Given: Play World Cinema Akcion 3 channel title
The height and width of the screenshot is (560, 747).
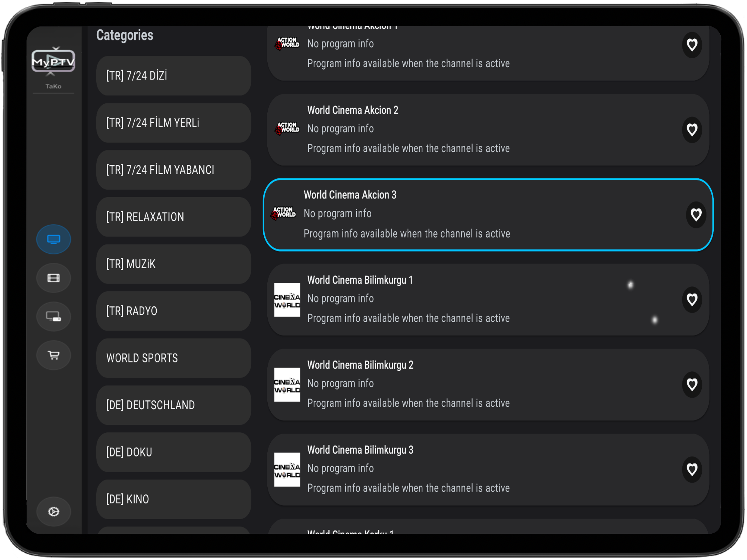Looking at the screenshot, I should [x=350, y=195].
